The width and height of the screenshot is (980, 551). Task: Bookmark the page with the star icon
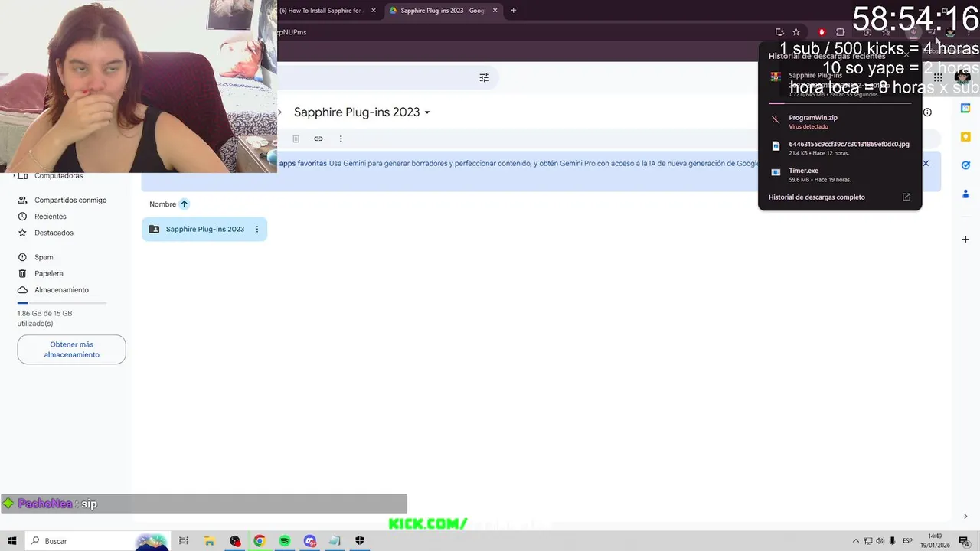(x=796, y=32)
